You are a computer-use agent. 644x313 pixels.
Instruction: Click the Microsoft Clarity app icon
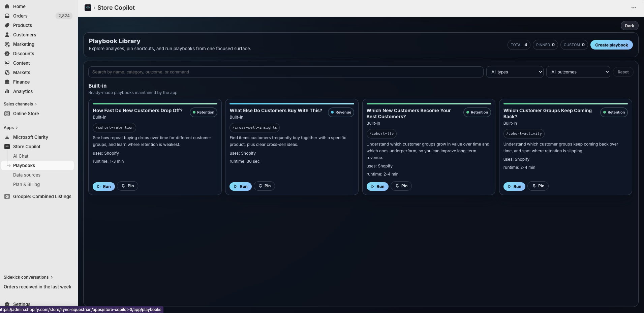7,137
